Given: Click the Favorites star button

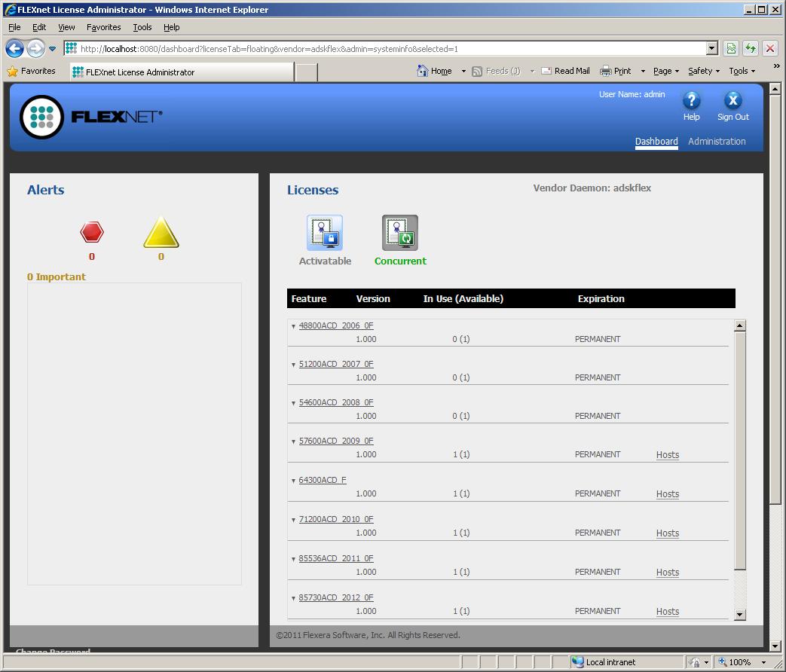Looking at the screenshot, I should pos(31,71).
